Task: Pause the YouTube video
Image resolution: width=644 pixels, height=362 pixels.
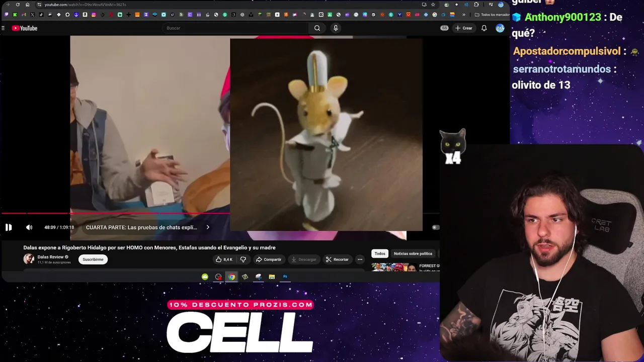Action: [x=9, y=227]
